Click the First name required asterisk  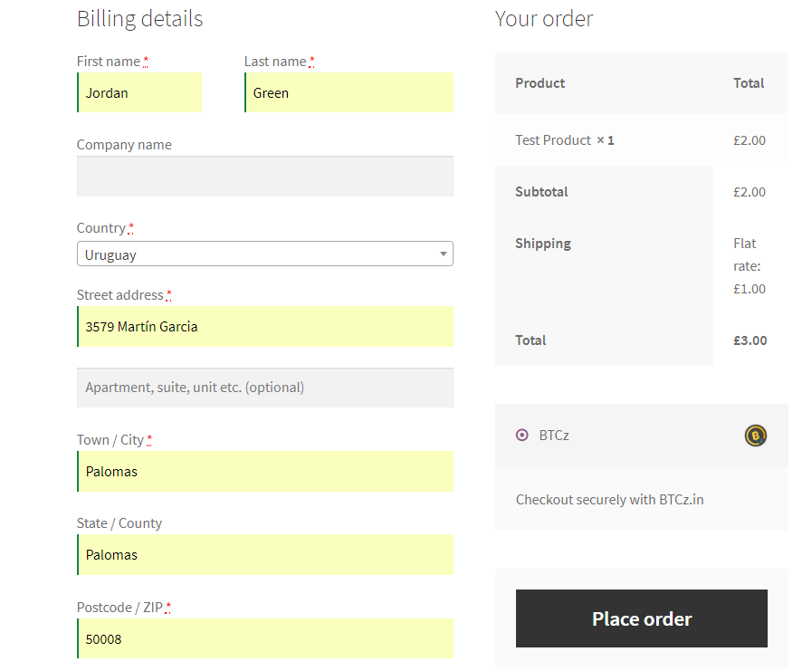click(146, 62)
